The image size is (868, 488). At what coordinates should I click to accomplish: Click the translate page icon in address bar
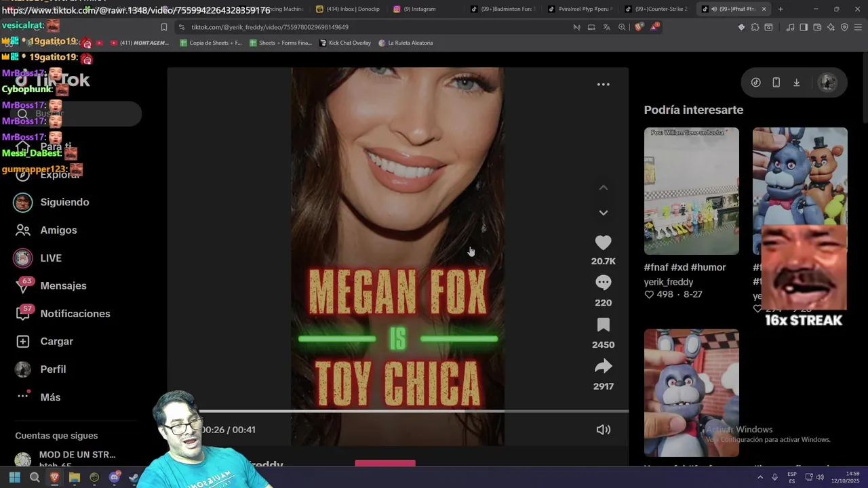[606, 27]
